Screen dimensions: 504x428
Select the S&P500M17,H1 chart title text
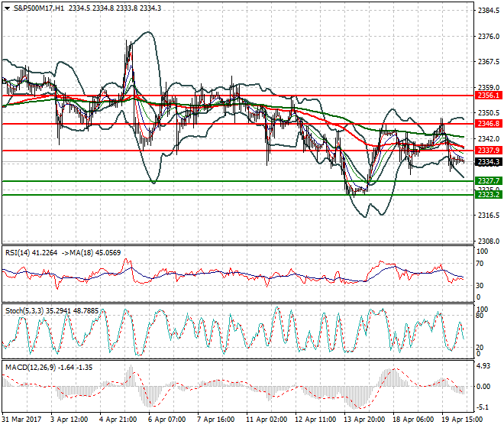pyautogui.click(x=39, y=8)
